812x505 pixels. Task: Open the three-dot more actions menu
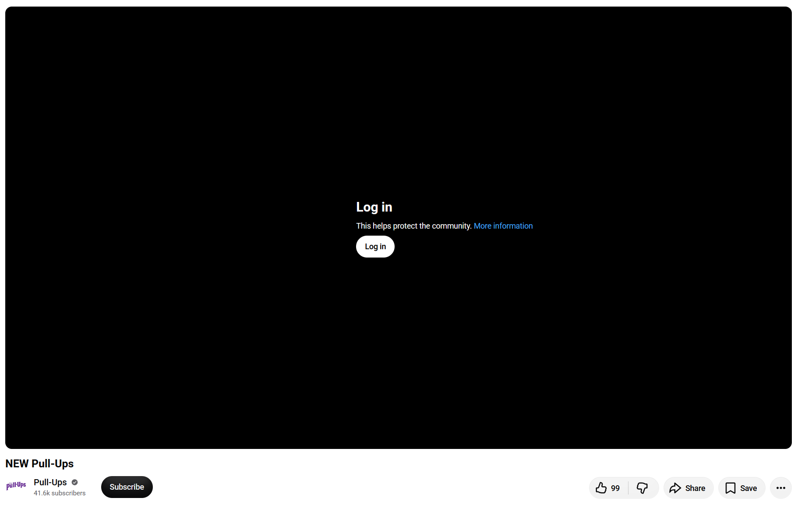(780, 488)
